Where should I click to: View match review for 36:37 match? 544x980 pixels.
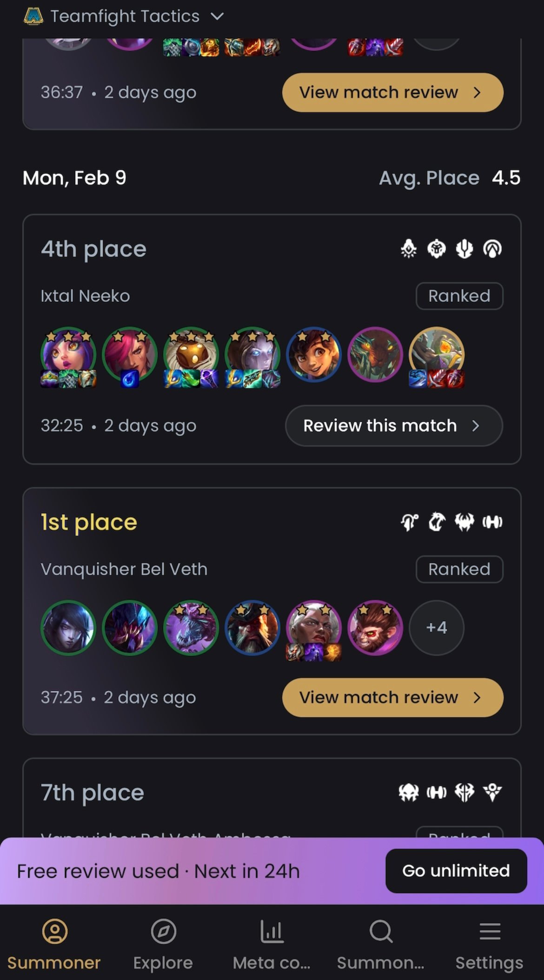392,92
